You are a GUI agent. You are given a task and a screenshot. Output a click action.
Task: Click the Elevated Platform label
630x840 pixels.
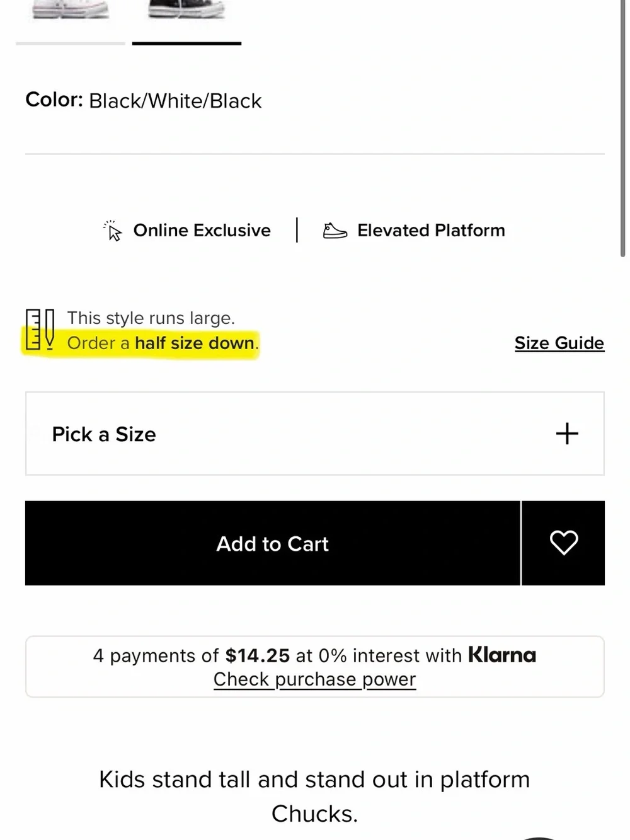[432, 231]
